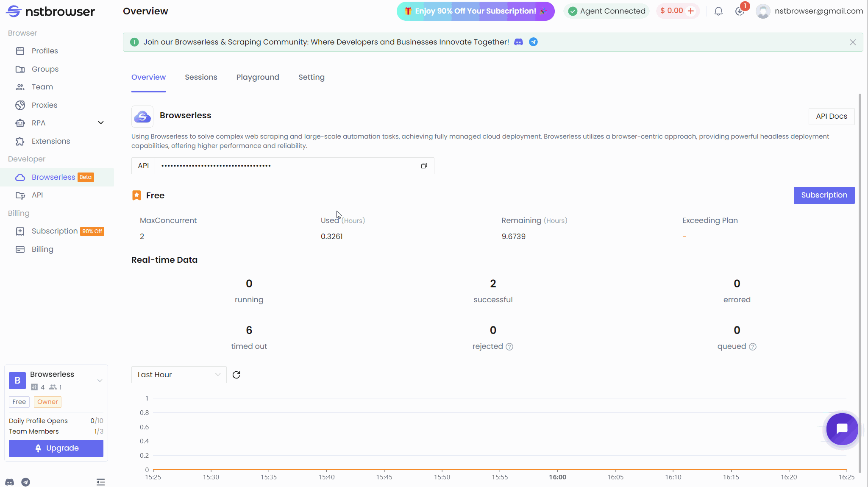
Task: Click the Extensions puzzle icon
Action: pyautogui.click(x=20, y=141)
